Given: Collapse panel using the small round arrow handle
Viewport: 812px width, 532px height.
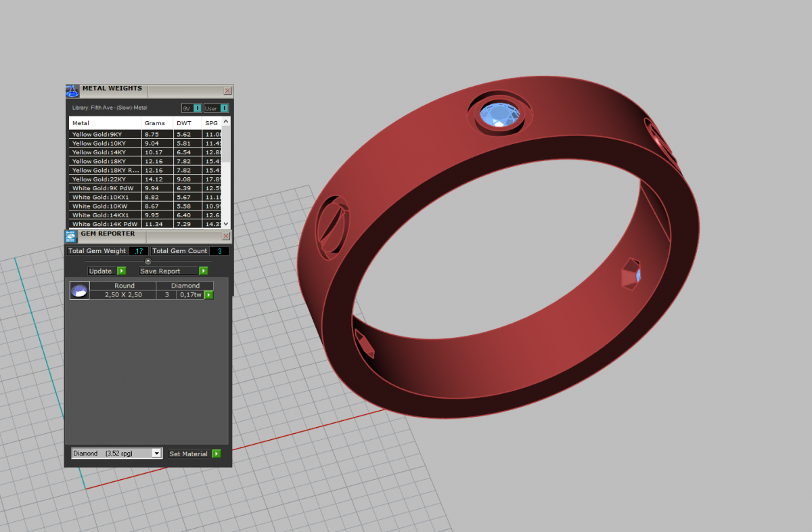Looking at the screenshot, I should pos(148,261).
